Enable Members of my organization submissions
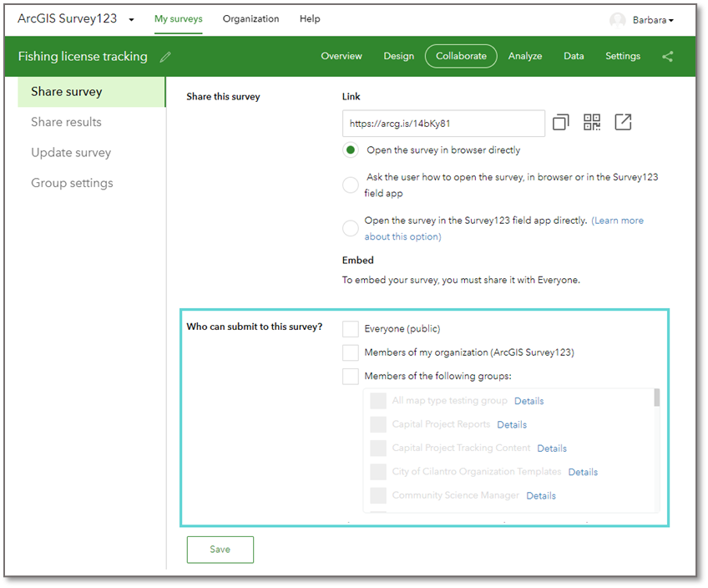This screenshot has width=708, height=588. [350, 352]
